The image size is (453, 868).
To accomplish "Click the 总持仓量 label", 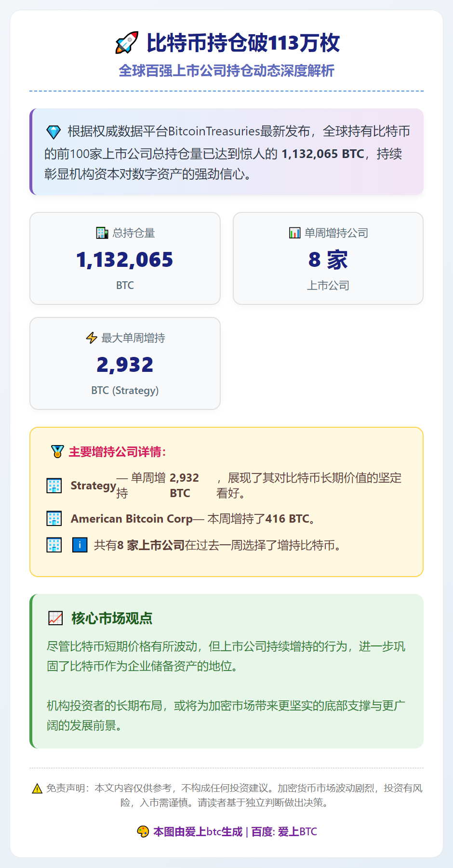I will pyautogui.click(x=134, y=233).
